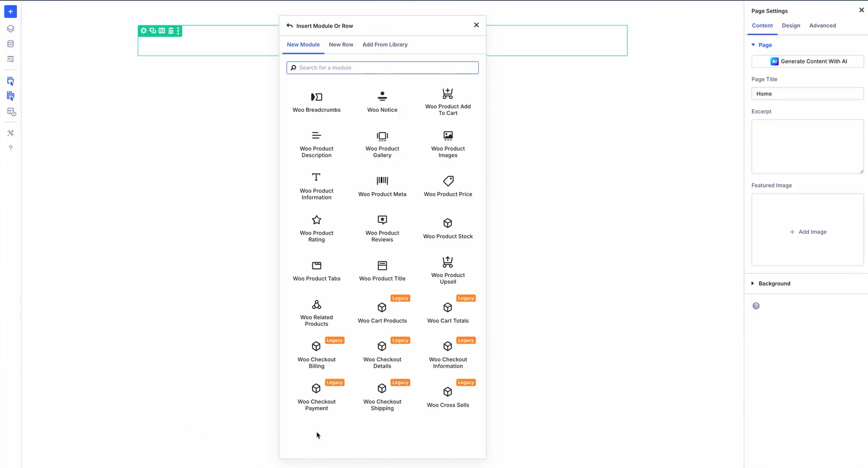Screen dimensions: 868x468
Task: Add legacy Woo Checkout Details module
Action: point(382,355)
